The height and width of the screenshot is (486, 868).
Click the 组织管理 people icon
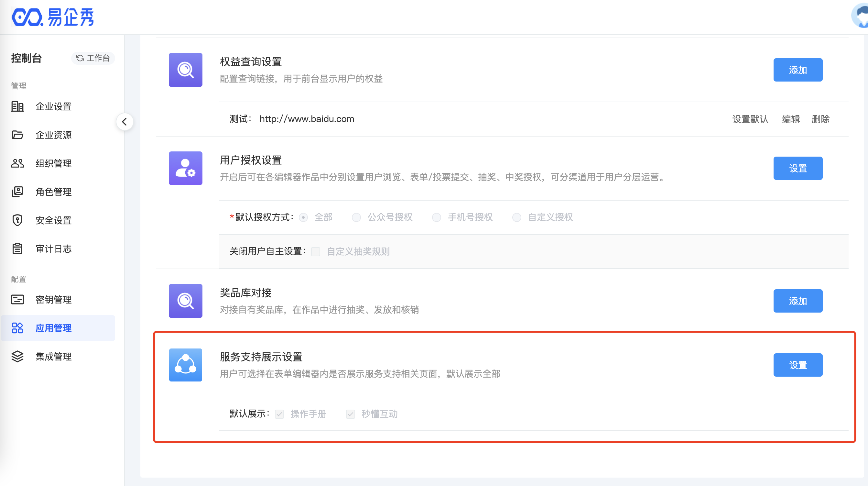coord(17,163)
